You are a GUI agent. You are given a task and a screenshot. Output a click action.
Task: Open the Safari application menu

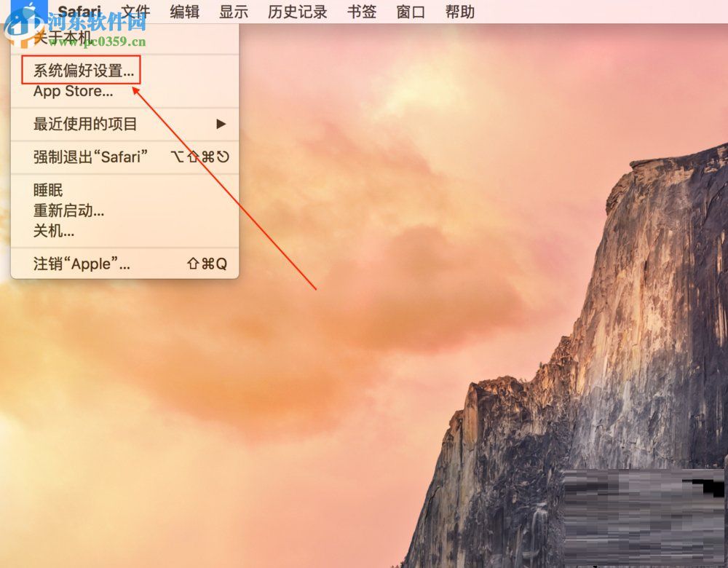[x=81, y=11]
